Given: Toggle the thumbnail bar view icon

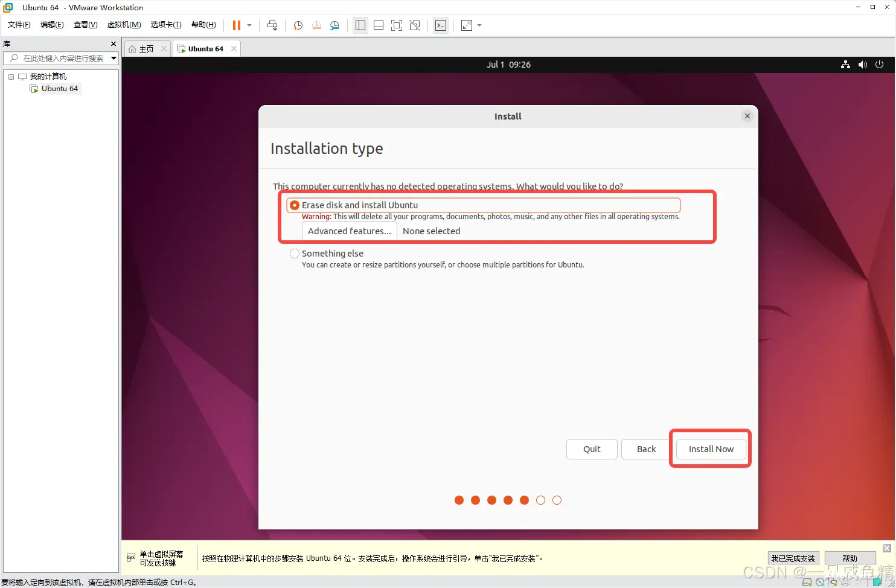Looking at the screenshot, I should [379, 25].
